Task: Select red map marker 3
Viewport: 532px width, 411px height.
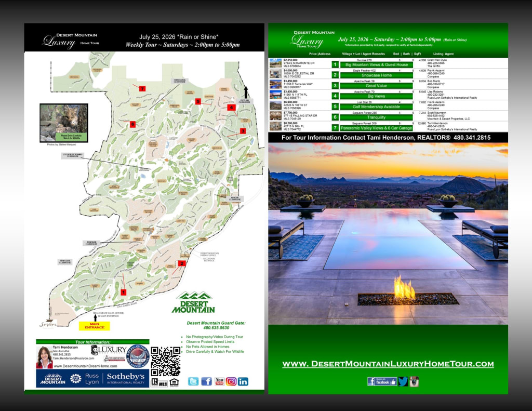Action: [x=243, y=131]
